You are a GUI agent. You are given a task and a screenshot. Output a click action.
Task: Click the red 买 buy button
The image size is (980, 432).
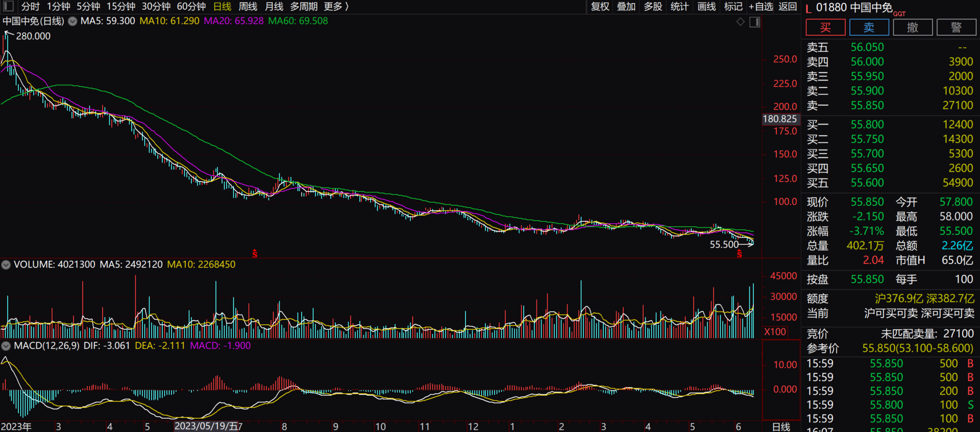coord(825,28)
